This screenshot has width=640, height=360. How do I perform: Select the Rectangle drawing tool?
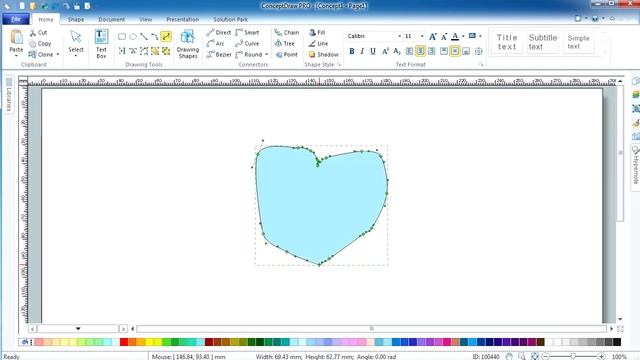point(122,37)
